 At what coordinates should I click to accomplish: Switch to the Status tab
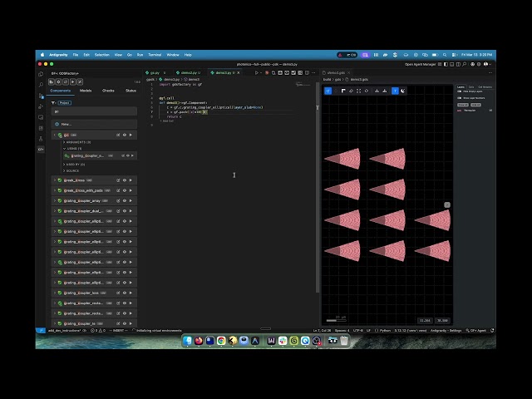131,91
